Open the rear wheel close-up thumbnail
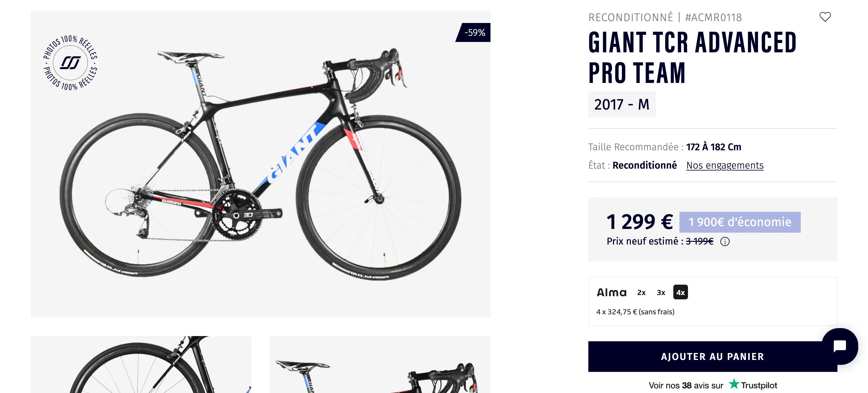 141,364
